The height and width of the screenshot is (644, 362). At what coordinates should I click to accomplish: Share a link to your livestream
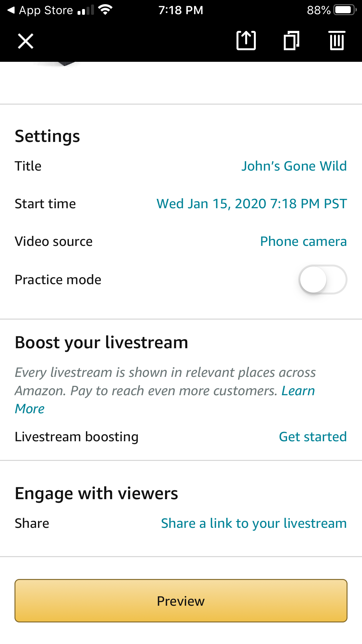pyautogui.click(x=254, y=523)
